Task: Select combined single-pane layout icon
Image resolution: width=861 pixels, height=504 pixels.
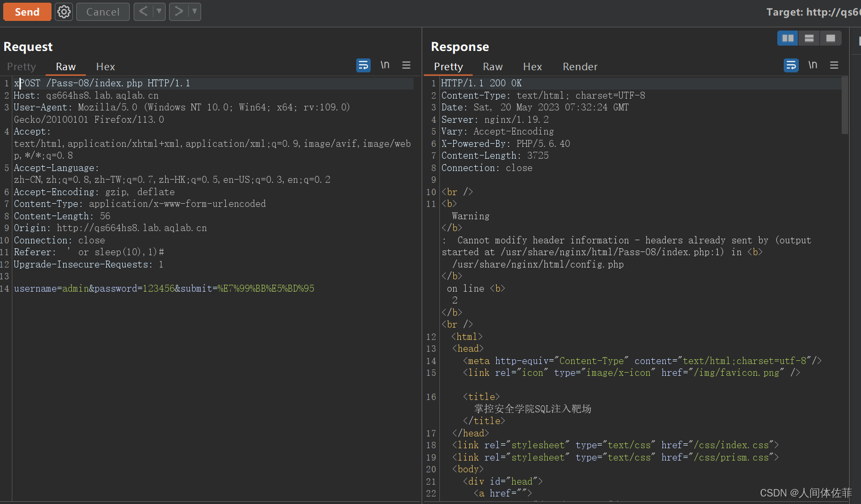Action: coord(830,38)
